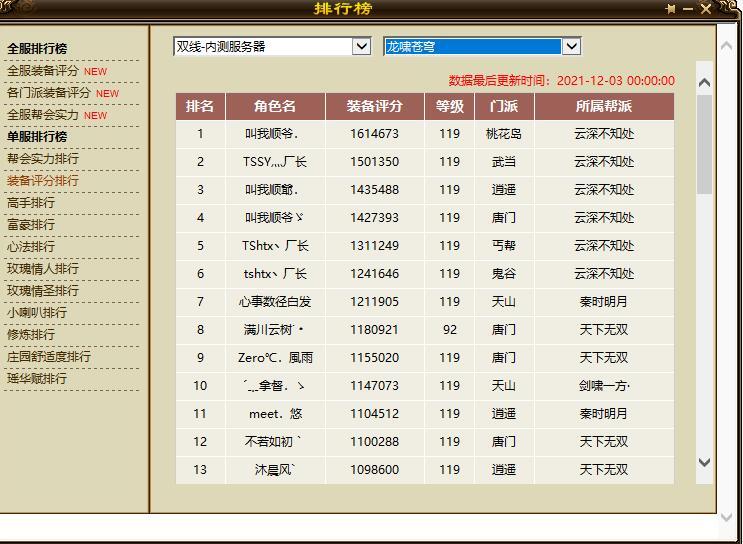Screen dimensions: 743x544
Task: Click the pin icon in title bar
Action: 671,9
